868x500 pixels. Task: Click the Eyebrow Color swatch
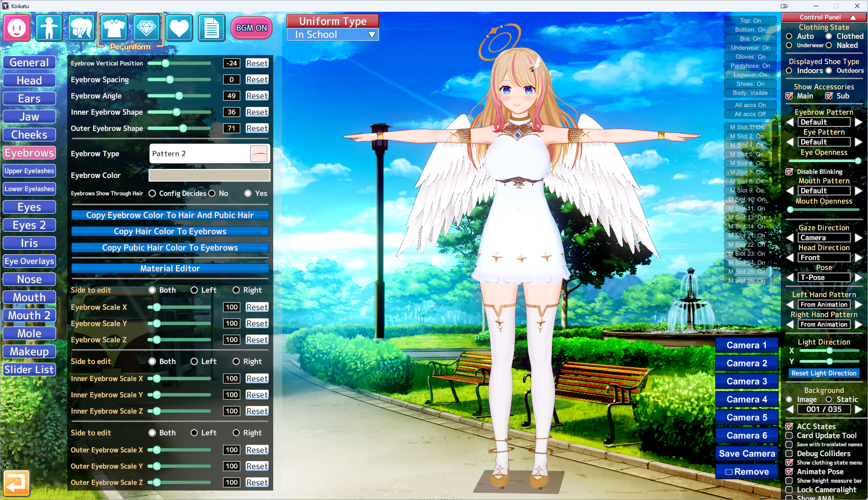[210, 175]
